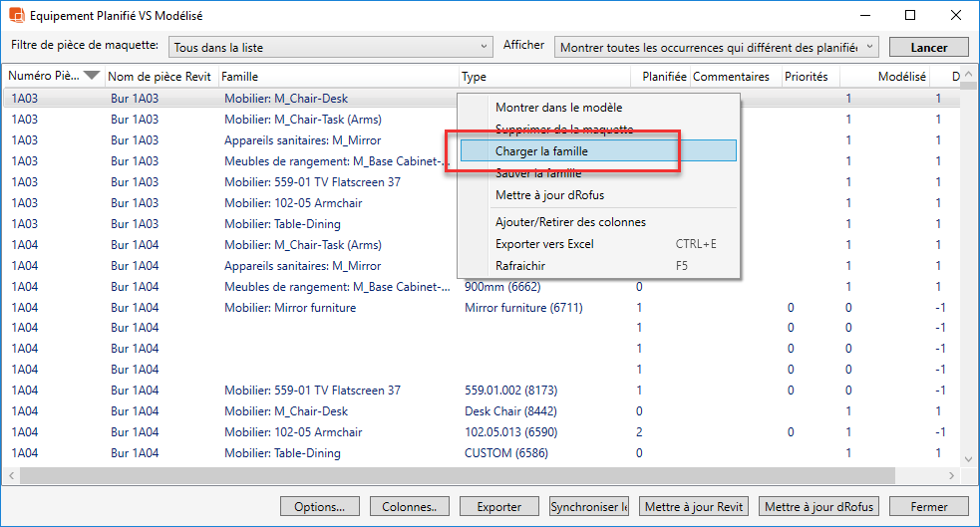Select Montrer dans le modèle menu entry

(558, 108)
